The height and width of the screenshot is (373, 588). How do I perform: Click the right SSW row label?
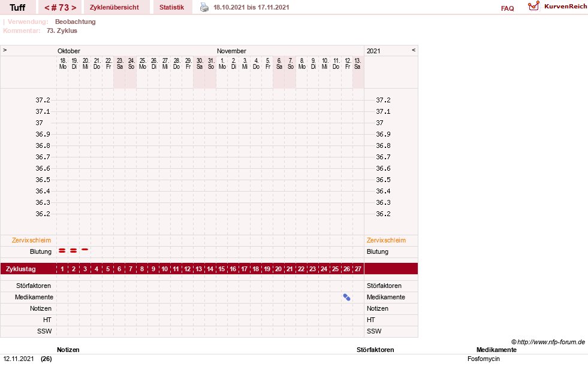click(x=374, y=332)
